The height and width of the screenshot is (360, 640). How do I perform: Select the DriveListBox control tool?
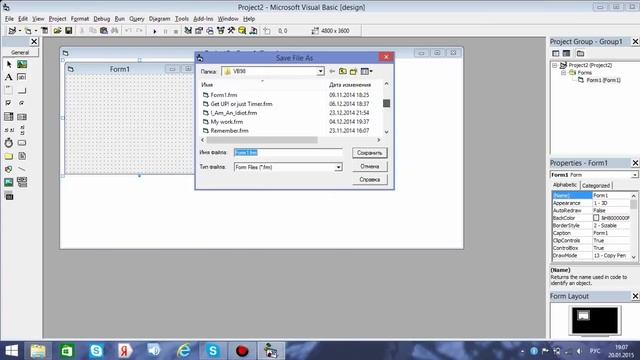[x=22, y=143]
